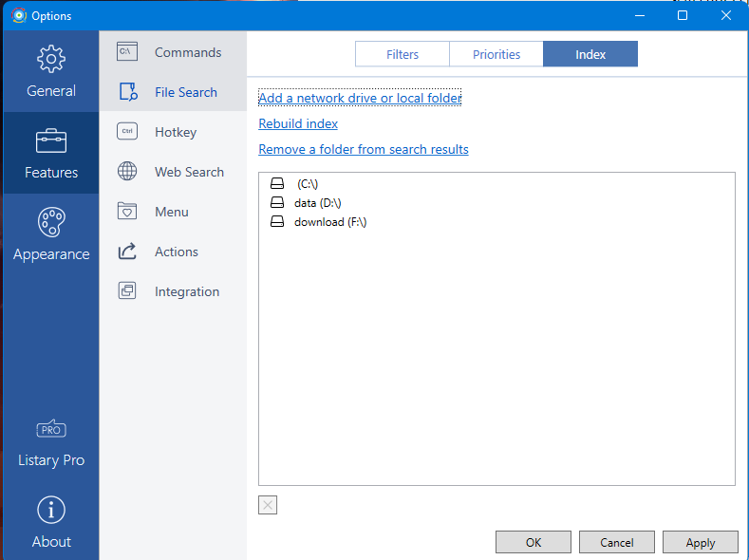Confirm with the OK button
This screenshot has height=560, width=749.
[x=534, y=542]
